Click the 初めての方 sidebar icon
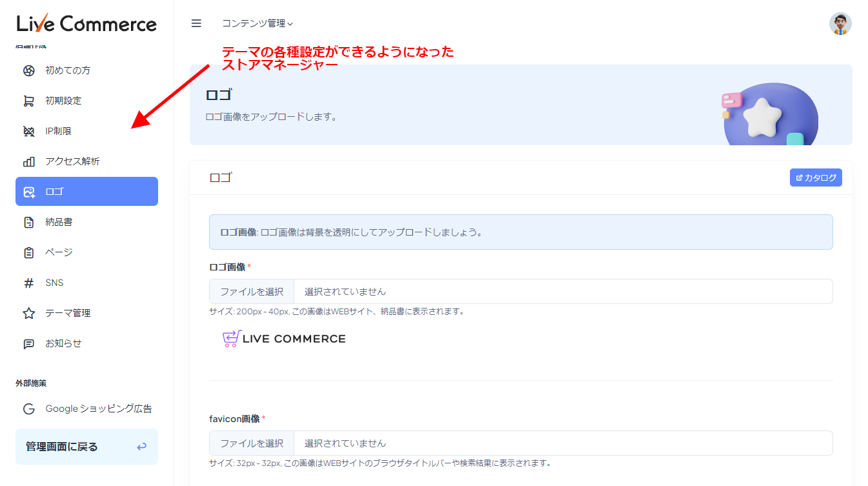The image size is (868, 486). pyautogui.click(x=29, y=70)
